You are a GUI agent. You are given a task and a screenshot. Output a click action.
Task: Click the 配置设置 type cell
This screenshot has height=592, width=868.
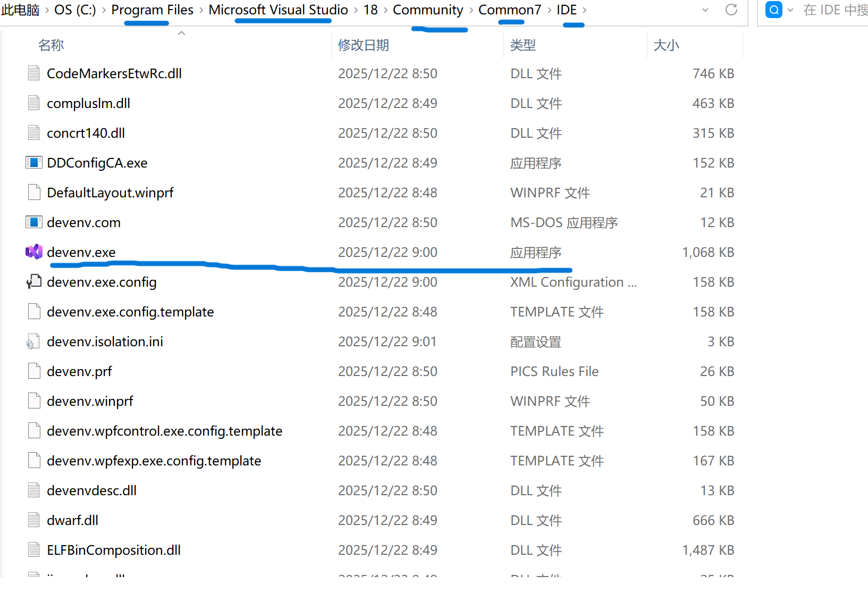tap(536, 341)
